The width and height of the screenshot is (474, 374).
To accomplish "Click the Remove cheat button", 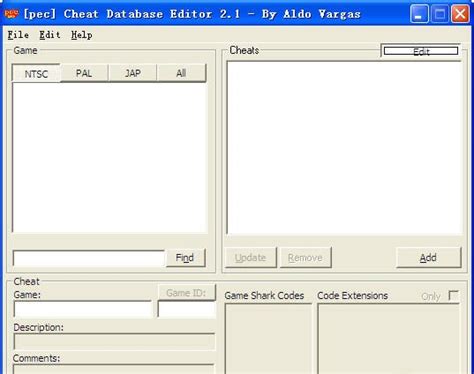I will (x=305, y=258).
